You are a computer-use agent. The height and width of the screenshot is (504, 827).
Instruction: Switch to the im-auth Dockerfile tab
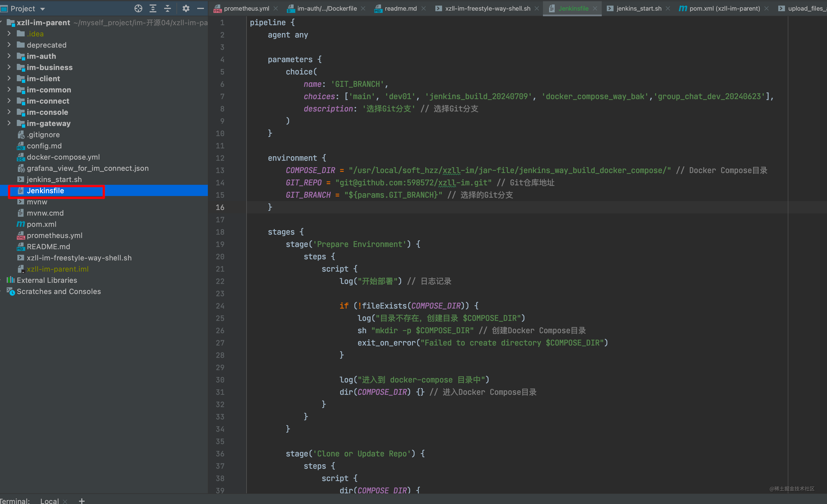327,8
